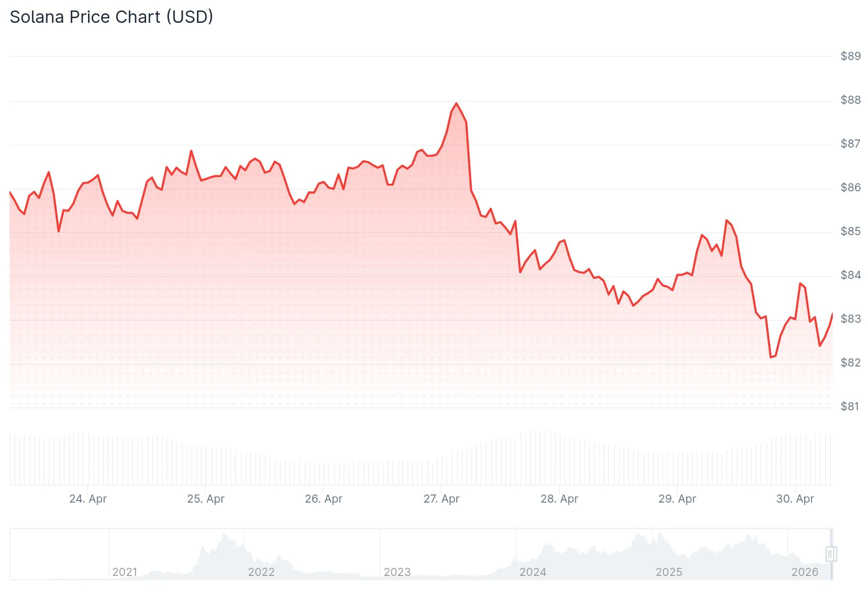Click the $89 price axis label

[x=850, y=56]
